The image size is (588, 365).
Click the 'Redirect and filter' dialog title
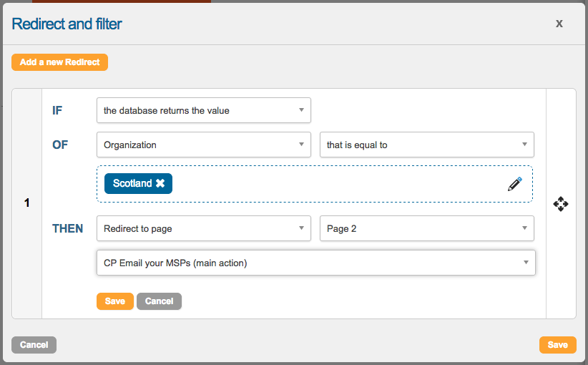tap(67, 24)
